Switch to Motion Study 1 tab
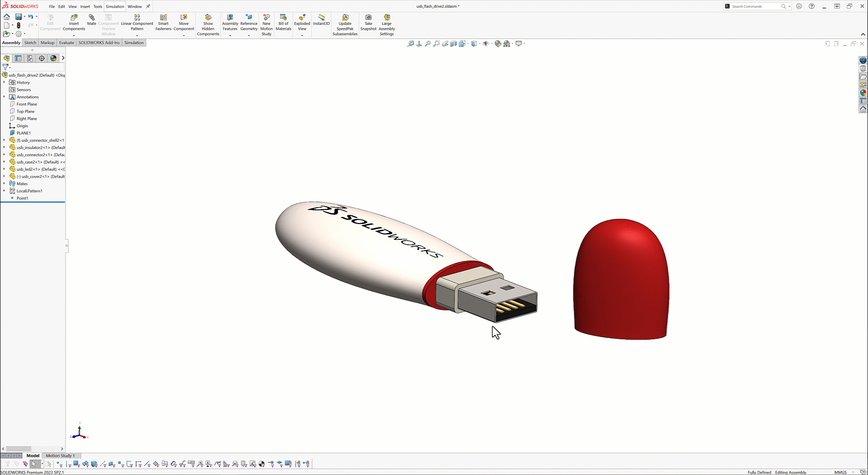This screenshot has width=868, height=475. [60, 456]
